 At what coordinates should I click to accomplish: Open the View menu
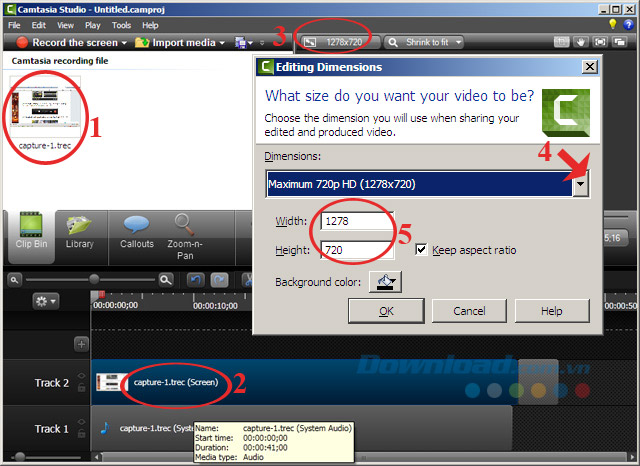tap(65, 25)
